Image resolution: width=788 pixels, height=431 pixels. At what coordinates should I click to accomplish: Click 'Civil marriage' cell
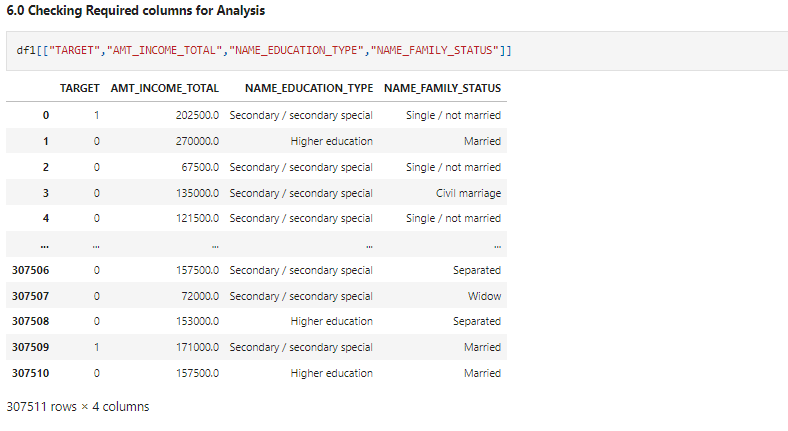pyautogui.click(x=468, y=193)
